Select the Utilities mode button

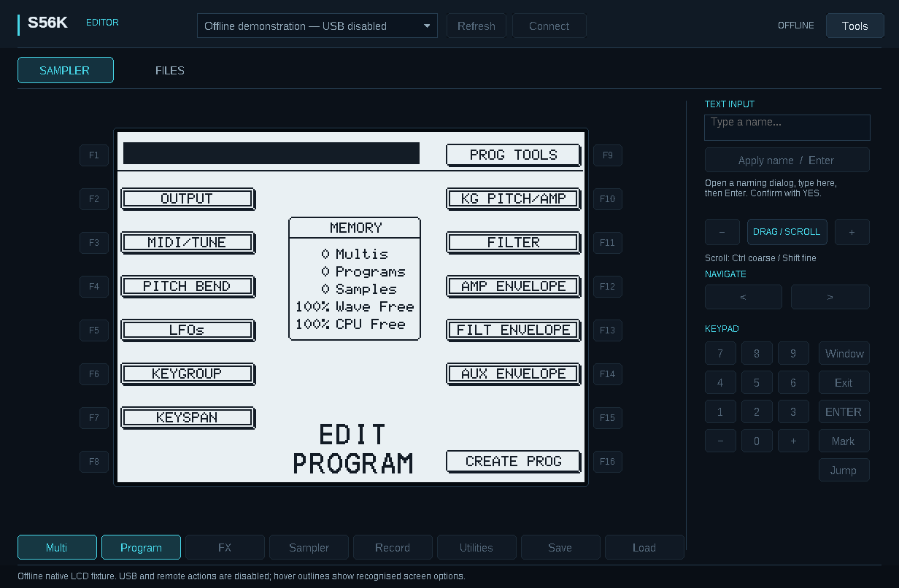click(476, 547)
